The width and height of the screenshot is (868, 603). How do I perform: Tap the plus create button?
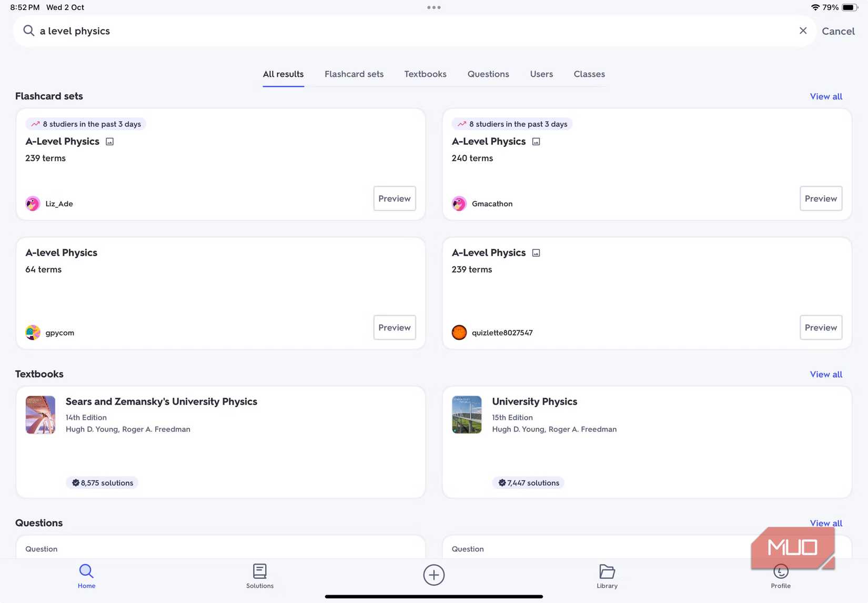[x=434, y=575]
